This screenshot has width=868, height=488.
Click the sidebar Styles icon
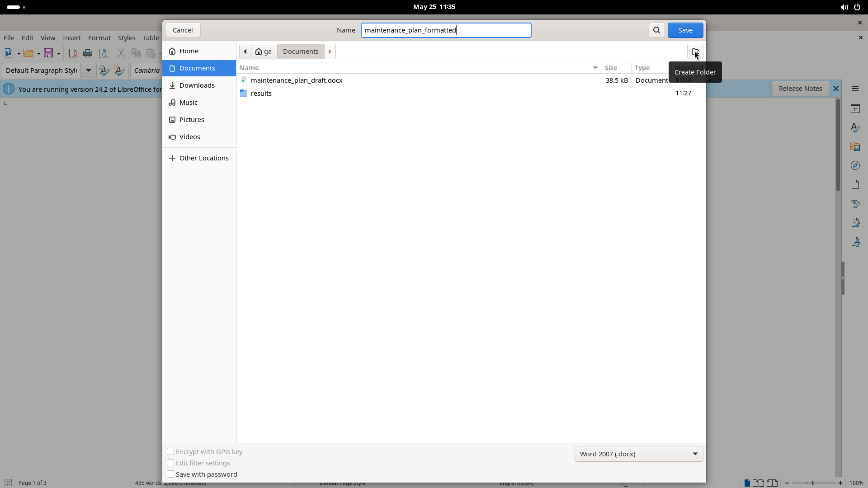tap(855, 127)
